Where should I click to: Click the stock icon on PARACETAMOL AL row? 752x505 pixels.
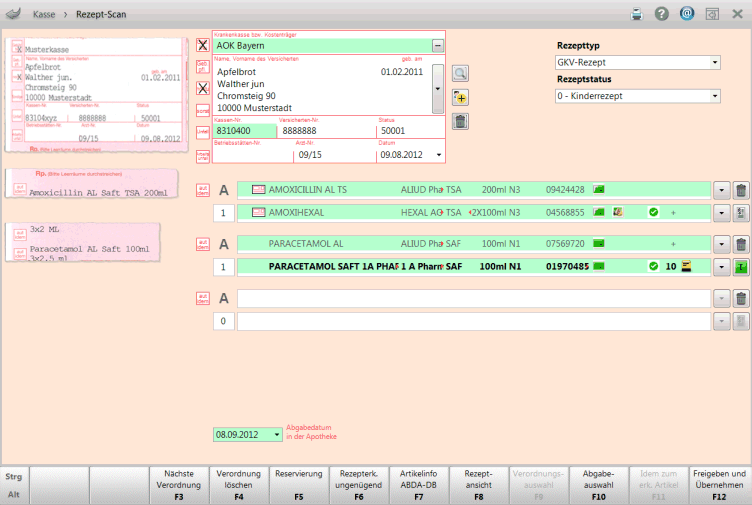click(x=599, y=243)
